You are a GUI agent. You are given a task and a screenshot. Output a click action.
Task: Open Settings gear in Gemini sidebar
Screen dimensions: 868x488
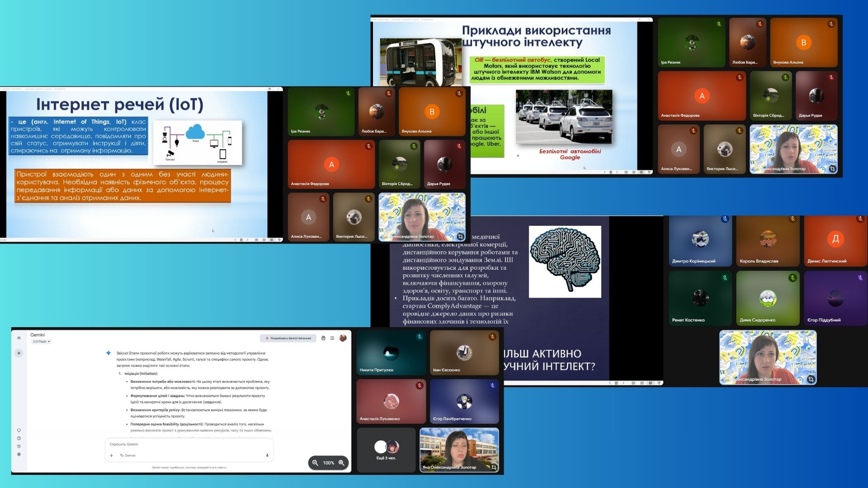tap(19, 454)
